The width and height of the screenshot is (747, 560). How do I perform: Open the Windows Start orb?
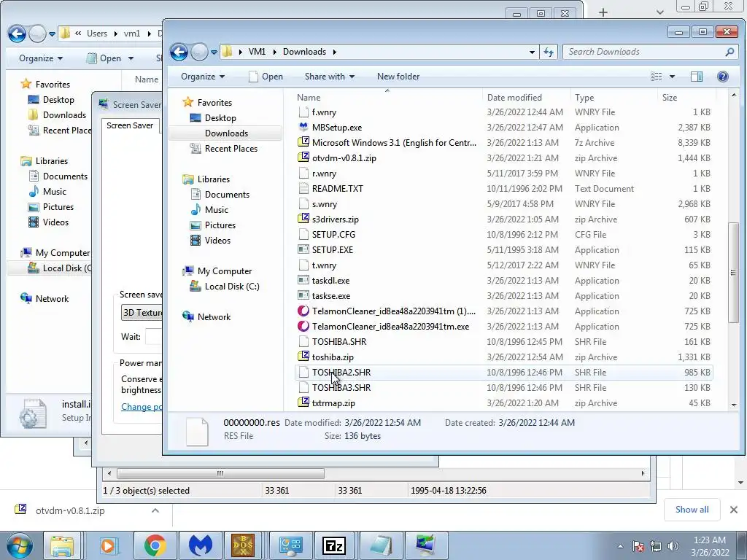(20, 545)
